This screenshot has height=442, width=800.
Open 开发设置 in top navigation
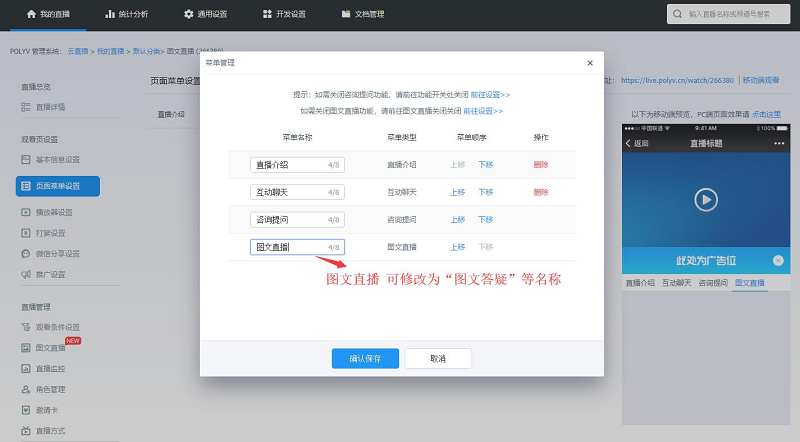[x=267, y=14]
